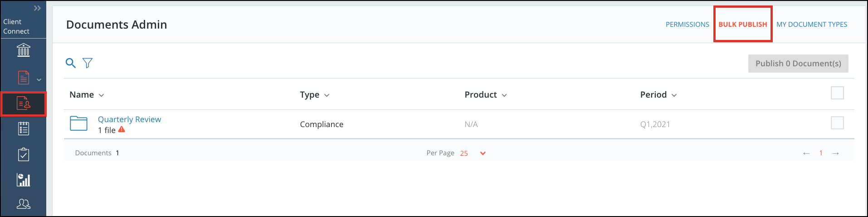Open the PERMISSIONS tab
Image resolution: width=868 pixels, height=217 pixels.
point(688,25)
